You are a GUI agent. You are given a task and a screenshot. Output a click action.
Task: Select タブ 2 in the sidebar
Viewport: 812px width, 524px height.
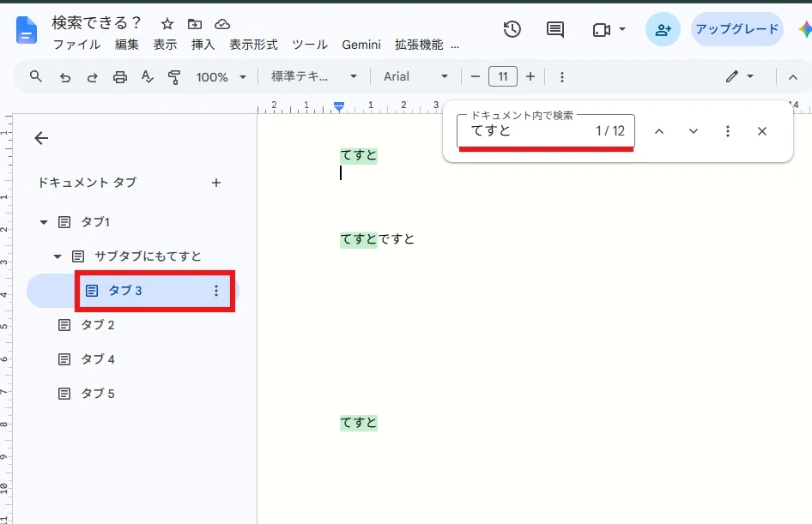98,325
